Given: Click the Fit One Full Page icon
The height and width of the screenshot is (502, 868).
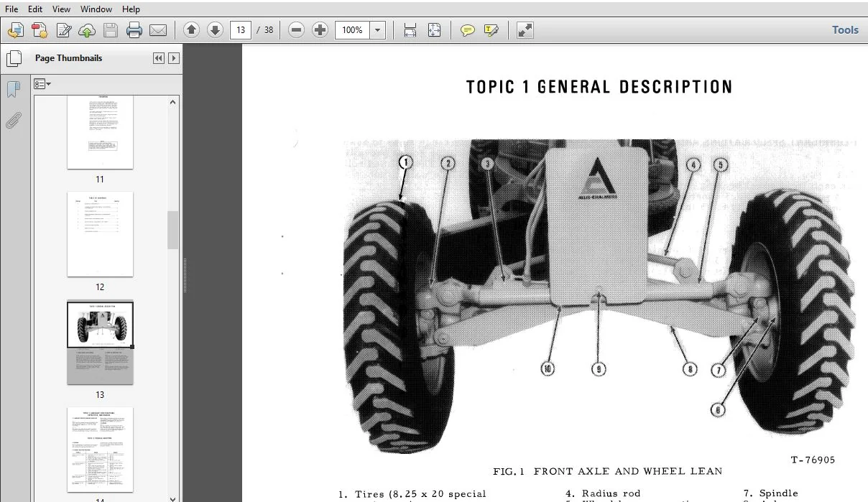Looking at the screenshot, I should pyautogui.click(x=434, y=30).
